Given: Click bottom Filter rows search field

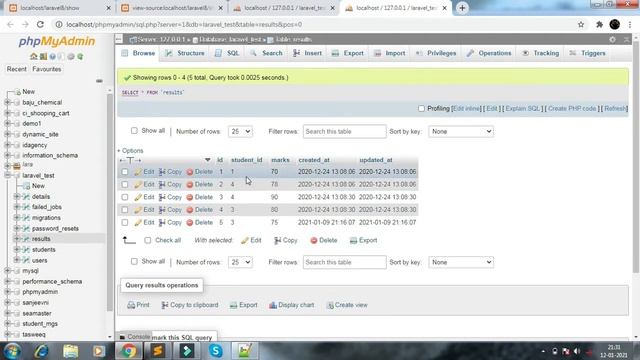Looking at the screenshot, I should pyautogui.click(x=344, y=262).
